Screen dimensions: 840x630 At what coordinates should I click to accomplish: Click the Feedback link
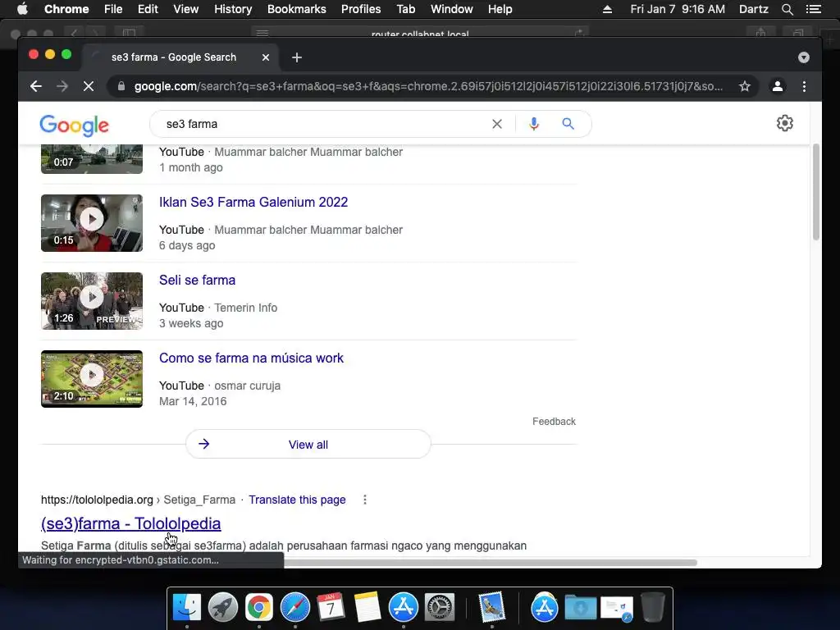pyautogui.click(x=554, y=422)
